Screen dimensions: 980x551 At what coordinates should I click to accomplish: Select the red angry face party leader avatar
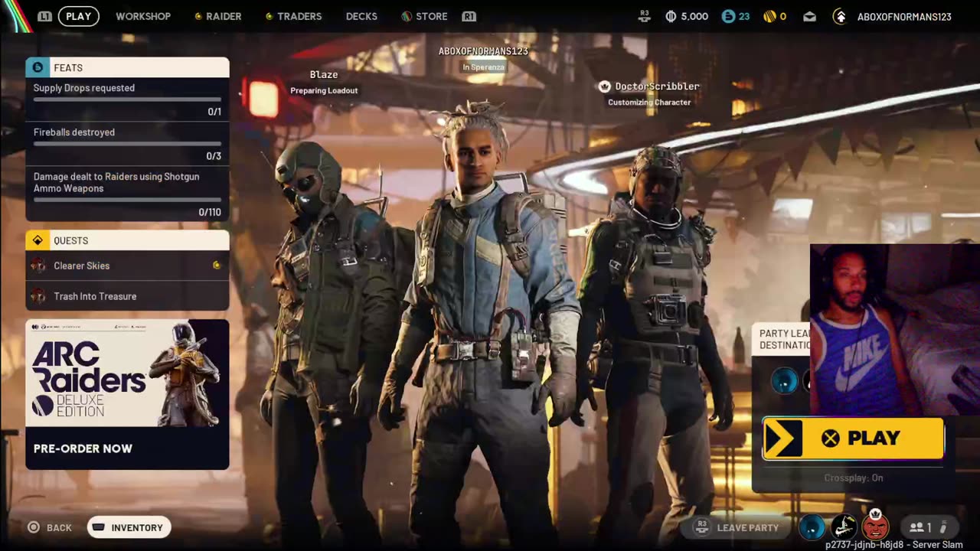[x=875, y=527]
